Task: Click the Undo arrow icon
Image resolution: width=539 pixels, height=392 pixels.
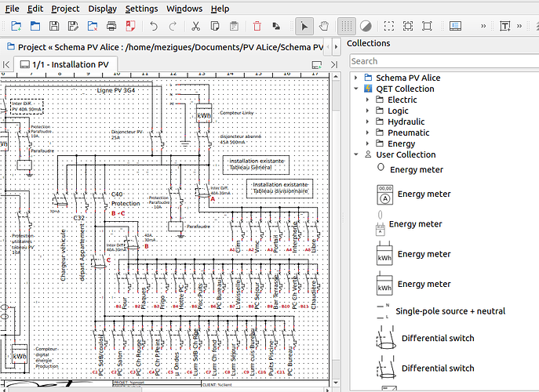Action: click(154, 26)
